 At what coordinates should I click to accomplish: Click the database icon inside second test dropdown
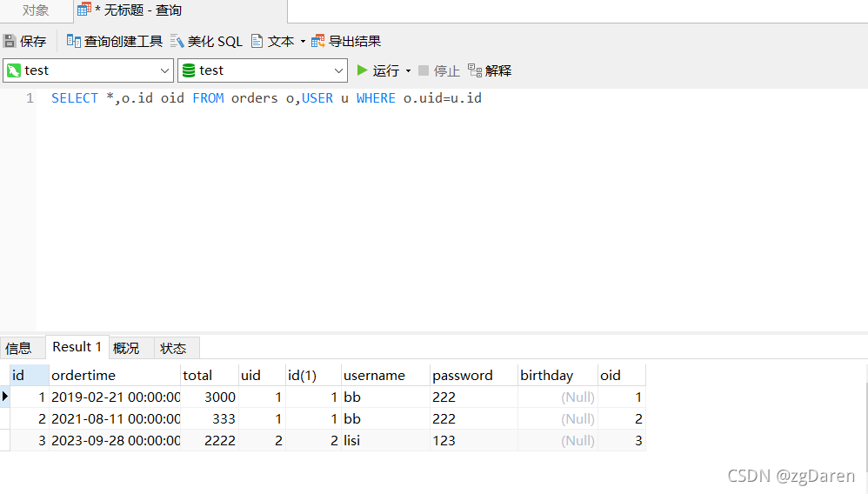coord(189,70)
